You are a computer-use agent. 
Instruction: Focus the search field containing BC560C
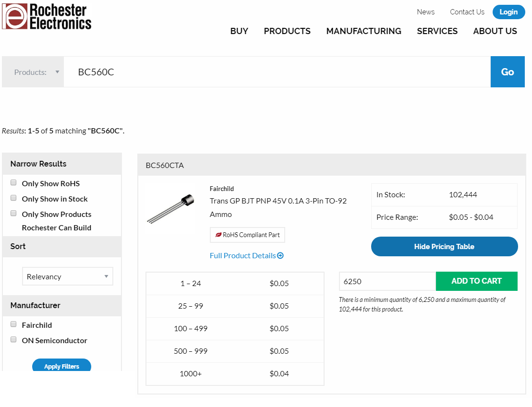click(277, 72)
